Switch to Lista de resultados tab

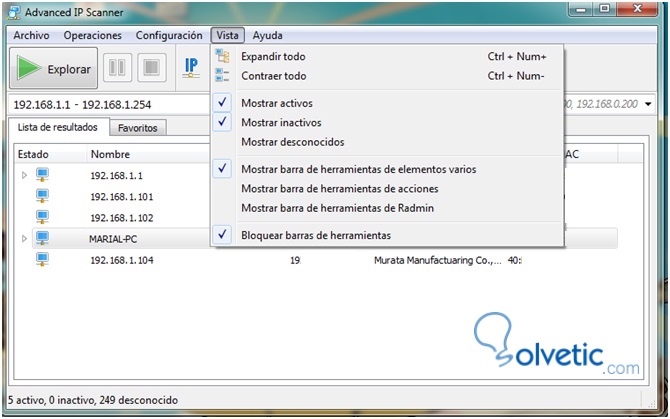tap(58, 127)
